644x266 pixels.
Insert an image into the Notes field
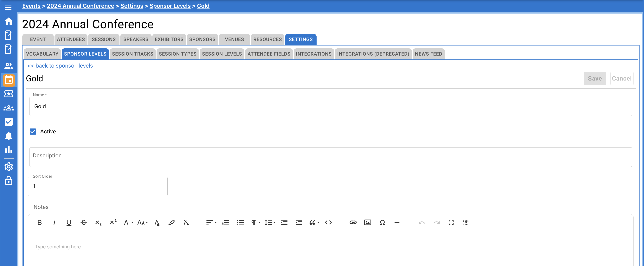pos(368,223)
